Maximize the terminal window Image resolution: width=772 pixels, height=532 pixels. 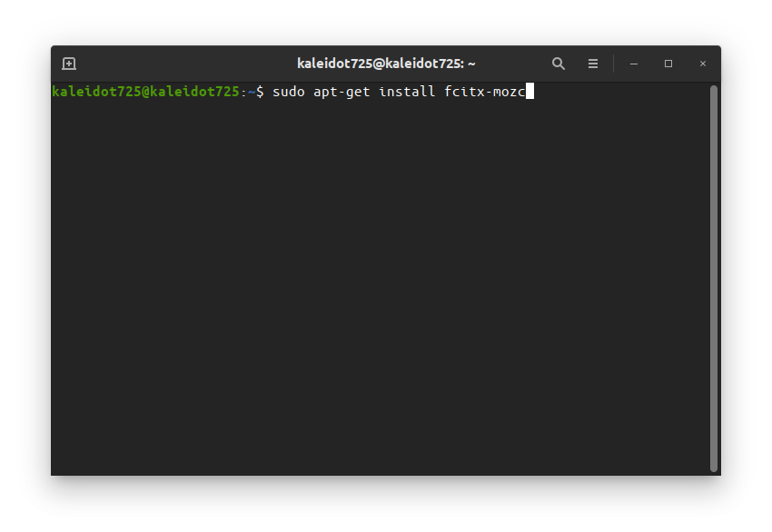click(668, 64)
